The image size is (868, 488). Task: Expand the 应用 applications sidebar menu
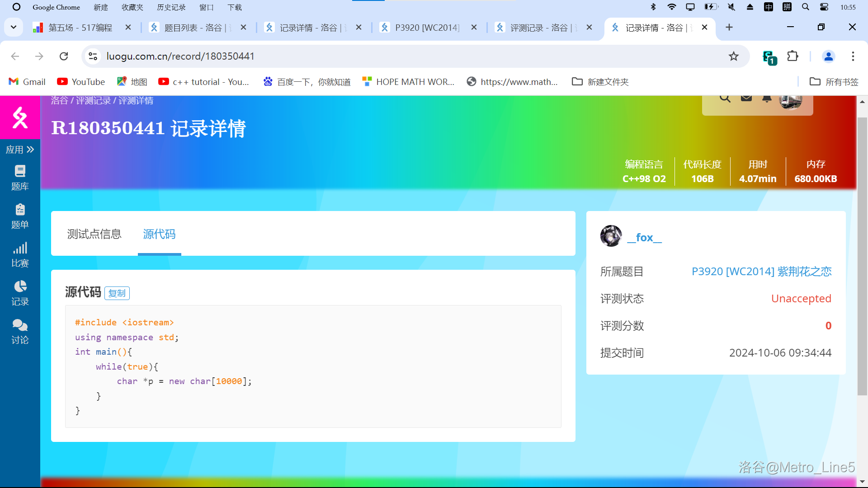(20, 150)
